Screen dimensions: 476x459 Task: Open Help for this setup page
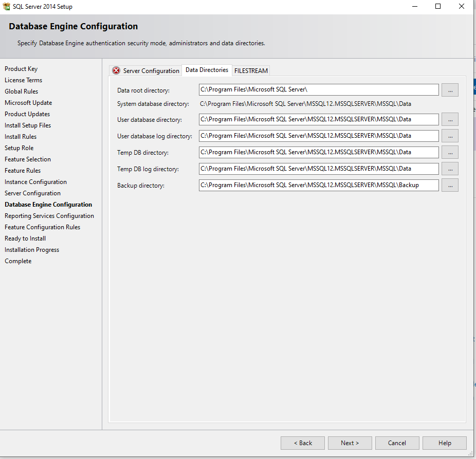tap(445, 443)
